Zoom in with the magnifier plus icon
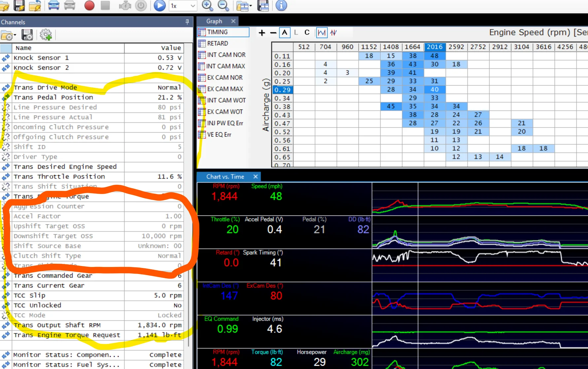 (207, 5)
